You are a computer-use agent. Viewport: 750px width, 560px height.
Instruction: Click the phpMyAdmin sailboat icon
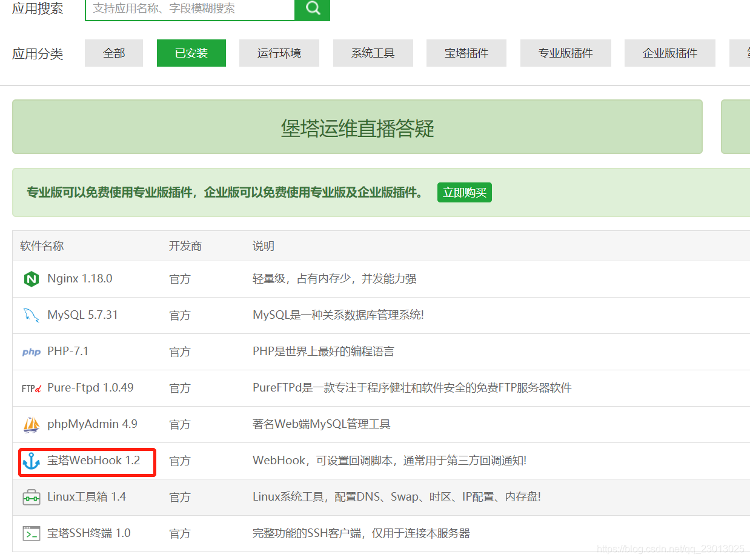[31, 424]
